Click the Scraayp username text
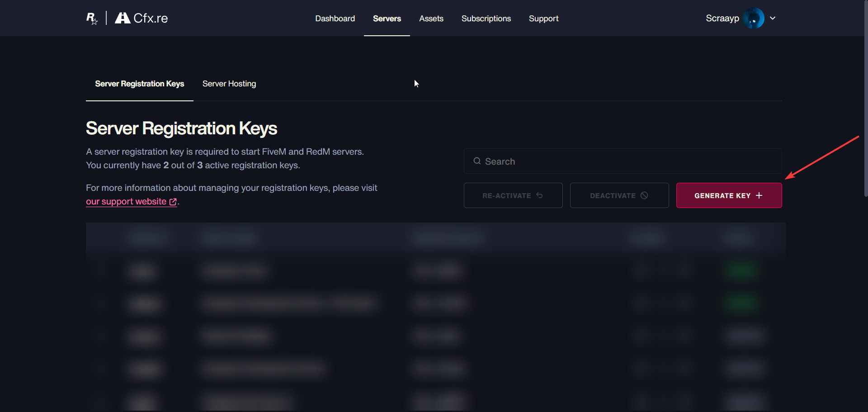 pos(722,18)
